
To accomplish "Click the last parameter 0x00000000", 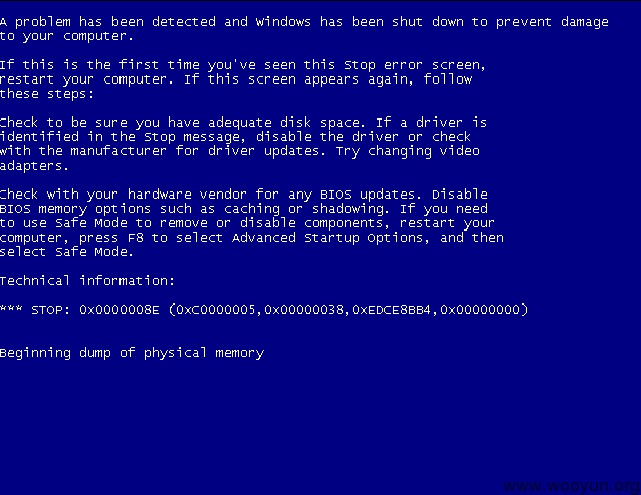I will click(x=480, y=310).
